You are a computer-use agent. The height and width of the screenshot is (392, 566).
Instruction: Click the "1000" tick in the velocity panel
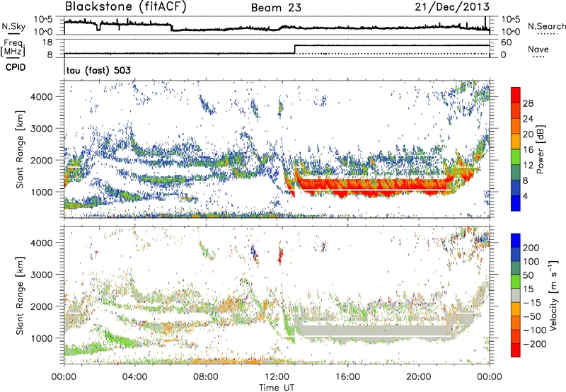coord(42,338)
